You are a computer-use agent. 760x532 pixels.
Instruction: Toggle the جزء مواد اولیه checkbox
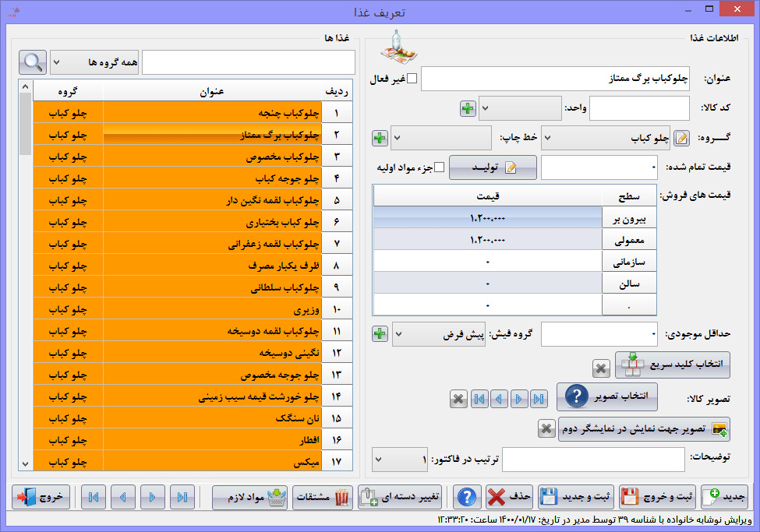(x=439, y=167)
